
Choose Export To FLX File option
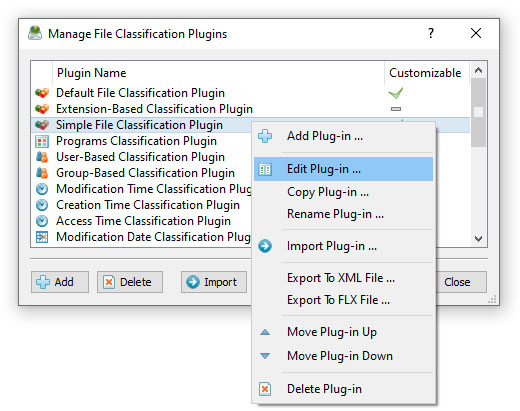(338, 300)
